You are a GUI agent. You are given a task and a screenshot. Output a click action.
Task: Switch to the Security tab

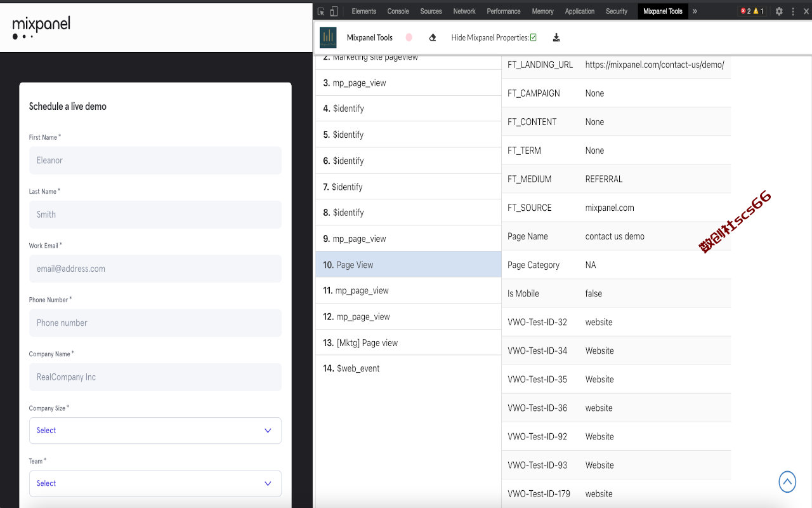[x=617, y=11]
